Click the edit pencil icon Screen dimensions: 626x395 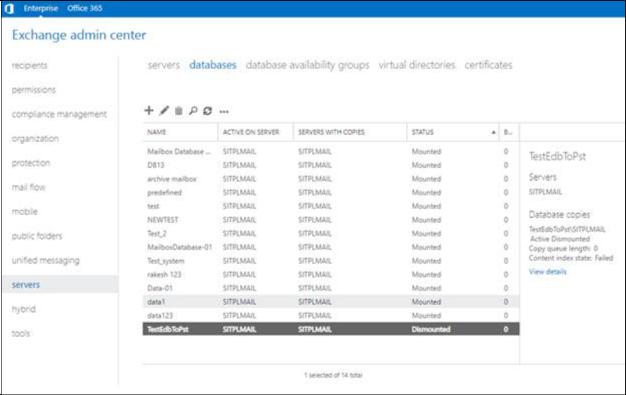coord(164,110)
